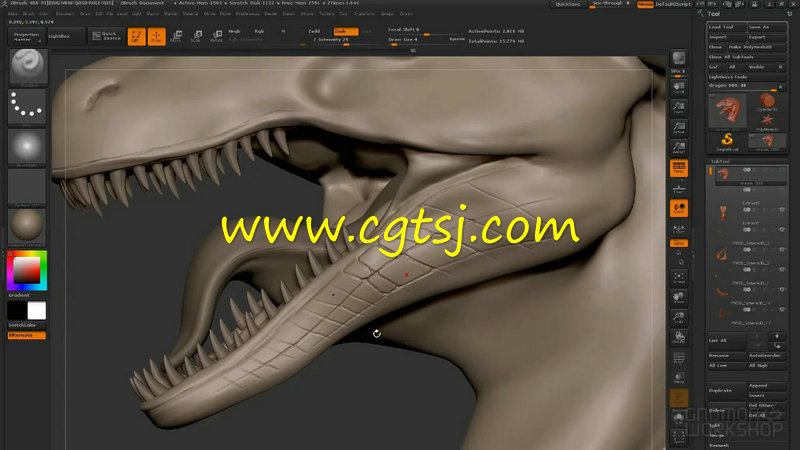This screenshot has height=450, width=800.
Task: Select the Cylinder3D tool
Action: [x=767, y=102]
